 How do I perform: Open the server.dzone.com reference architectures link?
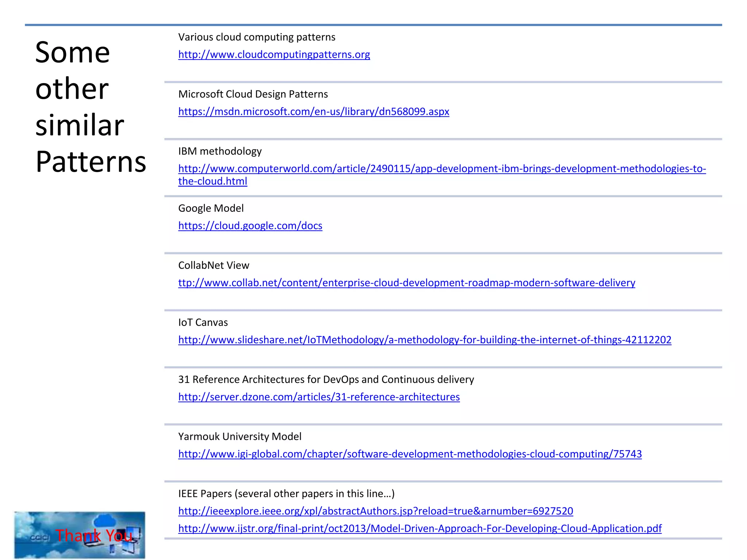pos(319,397)
